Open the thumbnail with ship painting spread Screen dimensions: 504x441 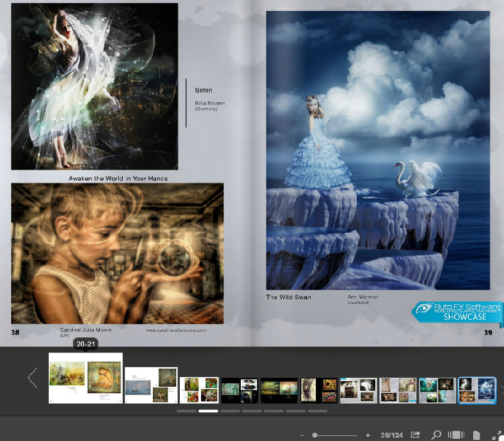coord(151,385)
